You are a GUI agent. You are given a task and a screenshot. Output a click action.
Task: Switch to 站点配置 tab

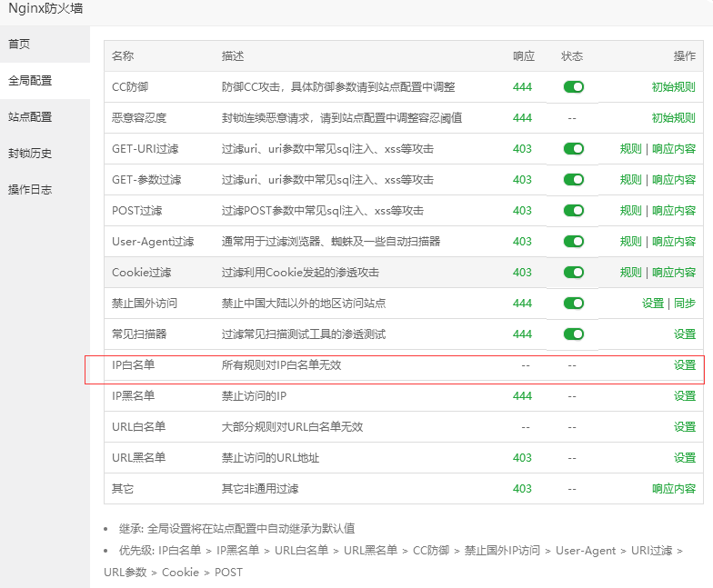coord(45,116)
